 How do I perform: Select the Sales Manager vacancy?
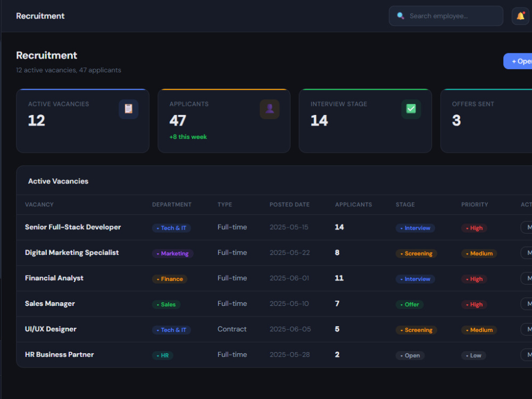50,303
